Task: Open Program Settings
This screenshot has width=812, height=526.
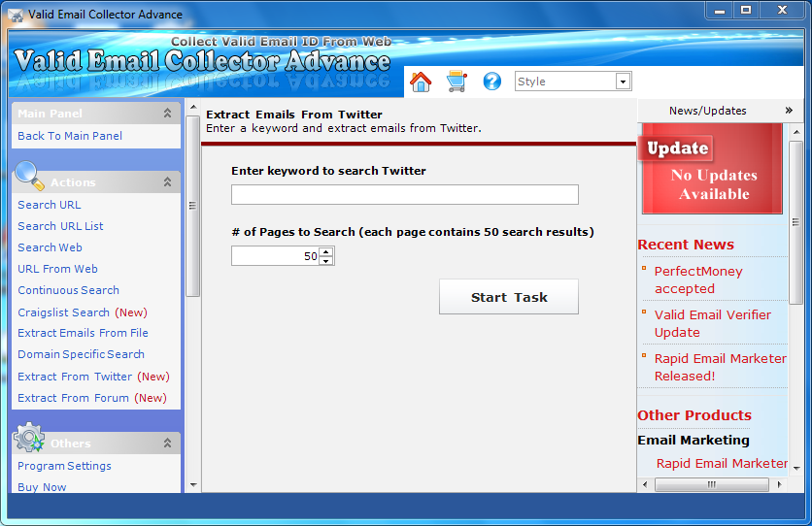Action: (x=64, y=466)
